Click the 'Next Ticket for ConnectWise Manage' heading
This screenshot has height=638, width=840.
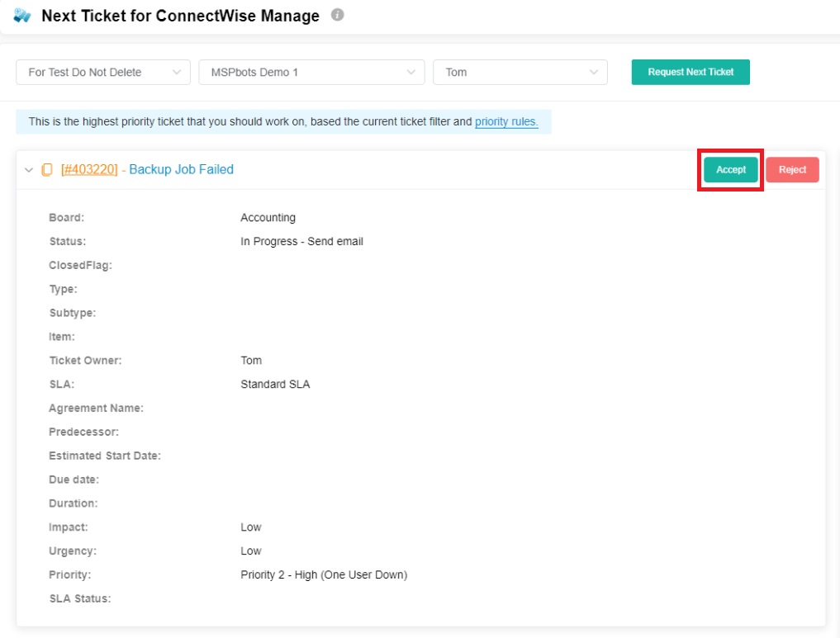(180, 16)
